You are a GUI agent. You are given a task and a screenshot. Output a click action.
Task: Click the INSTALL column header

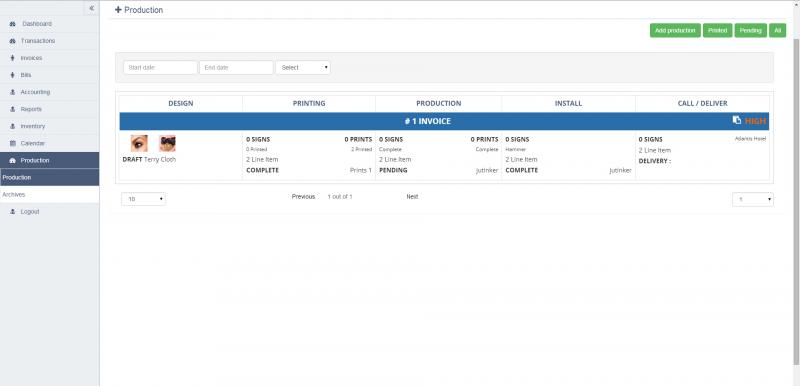coord(568,104)
